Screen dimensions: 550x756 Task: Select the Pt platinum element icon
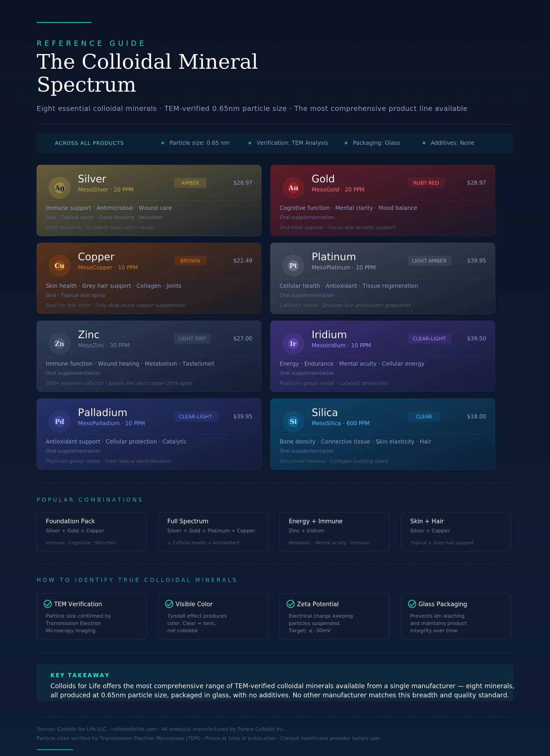coord(293,266)
